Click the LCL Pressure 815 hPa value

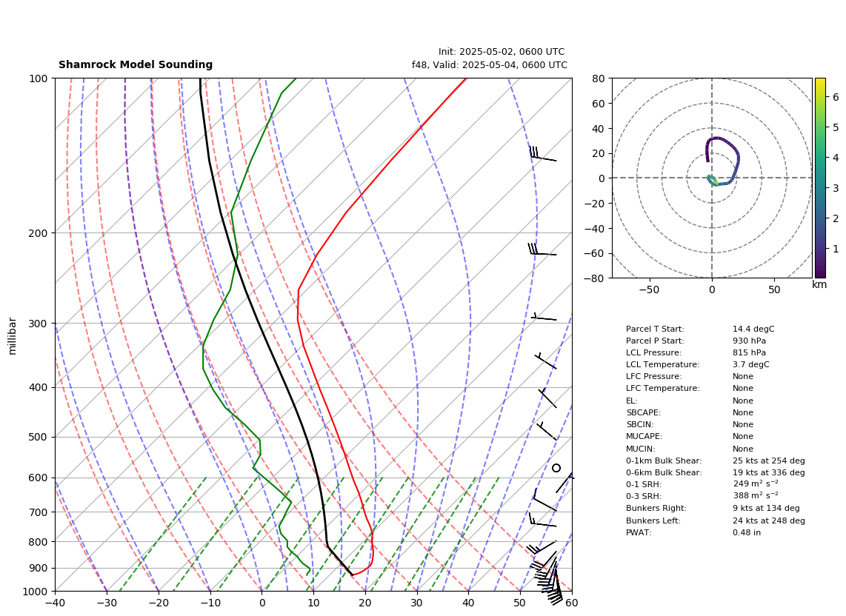[x=749, y=352]
